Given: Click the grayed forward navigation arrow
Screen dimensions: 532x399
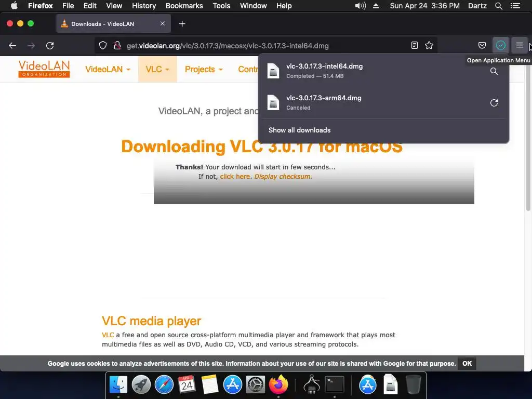Looking at the screenshot, I should (x=31, y=46).
